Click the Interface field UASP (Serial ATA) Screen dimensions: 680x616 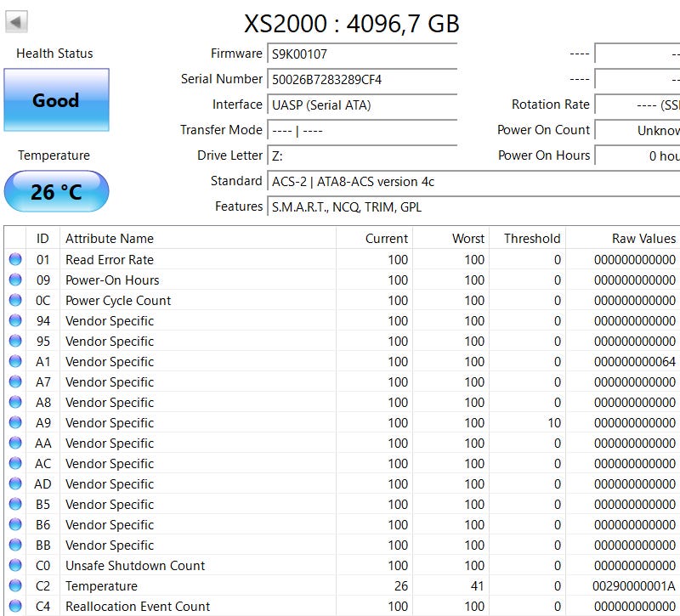362,105
